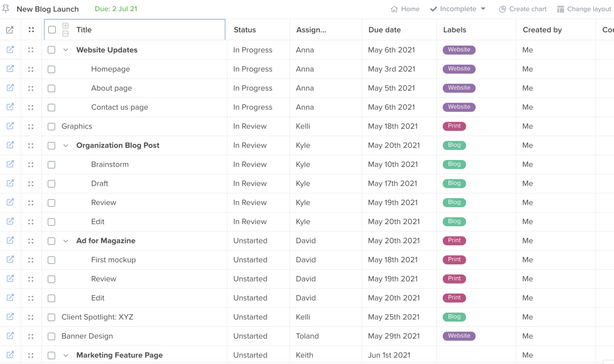
Task: Open "Banner Design" via its pop-out icon
Action: pyautogui.click(x=10, y=336)
